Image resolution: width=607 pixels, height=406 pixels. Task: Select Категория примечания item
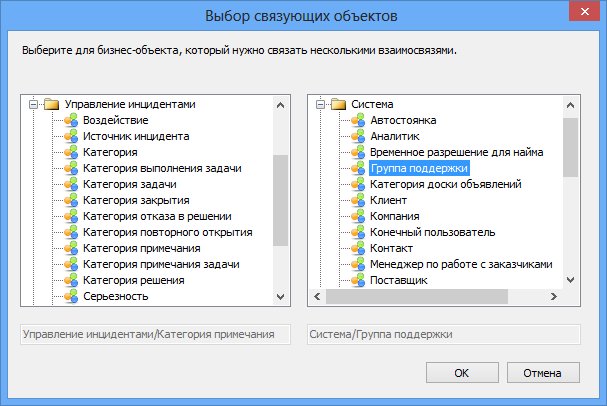142,248
